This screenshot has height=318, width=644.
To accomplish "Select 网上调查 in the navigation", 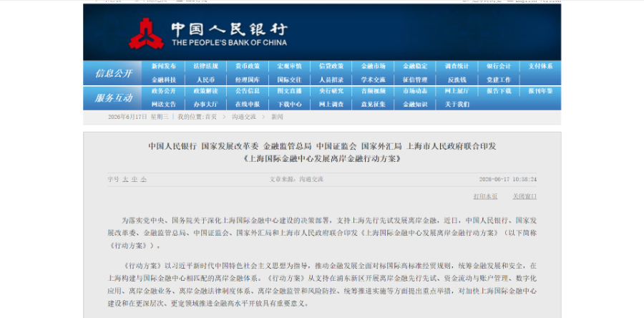I will tap(331, 105).
